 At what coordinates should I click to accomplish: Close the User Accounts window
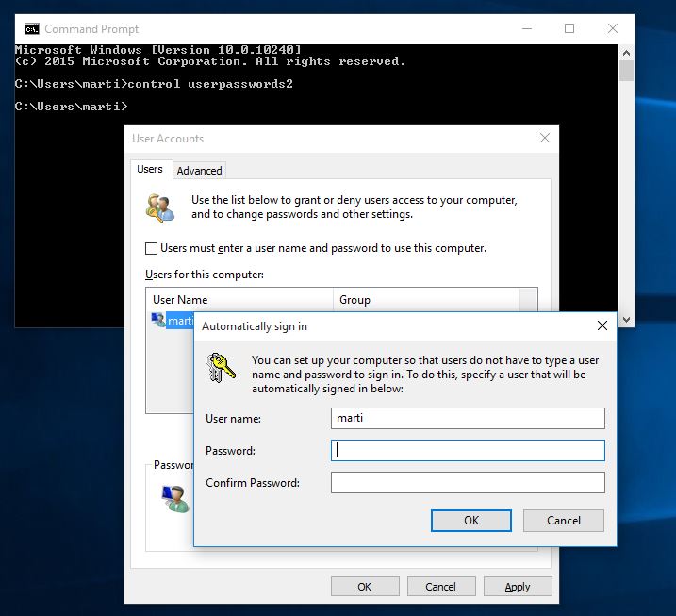(x=545, y=138)
